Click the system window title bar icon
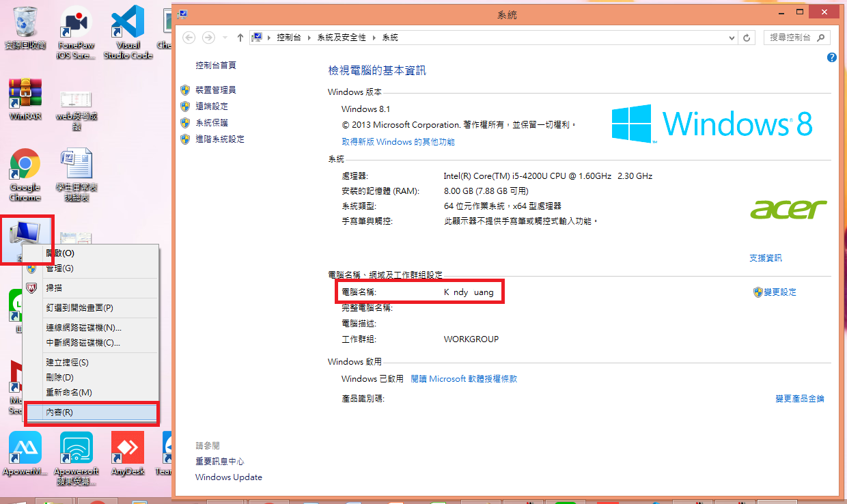 pos(183,13)
